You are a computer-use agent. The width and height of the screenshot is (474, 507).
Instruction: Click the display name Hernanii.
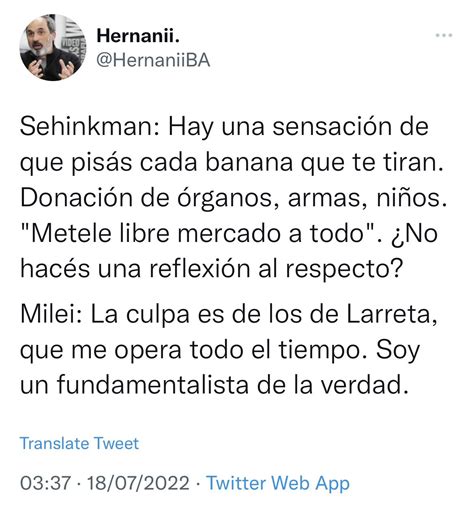coord(138,35)
